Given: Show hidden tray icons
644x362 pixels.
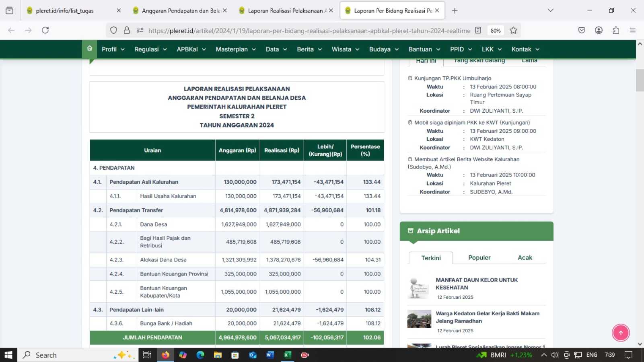Looking at the screenshot, I should click(544, 355).
